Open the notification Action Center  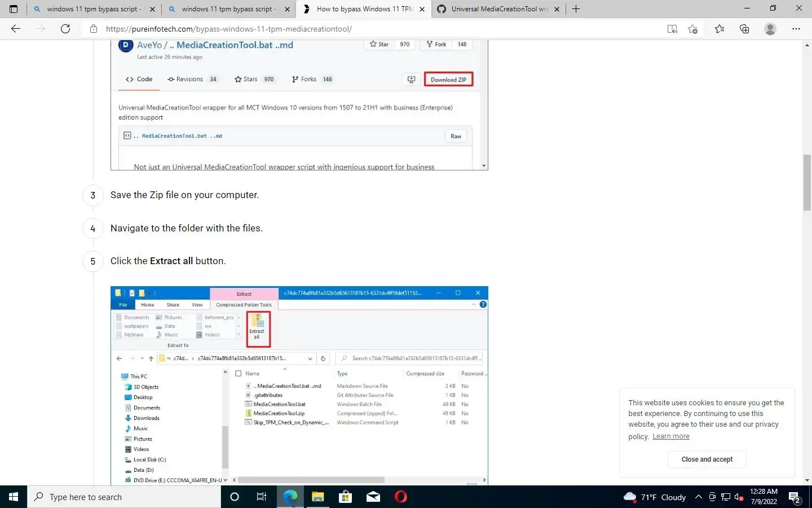[x=795, y=497]
